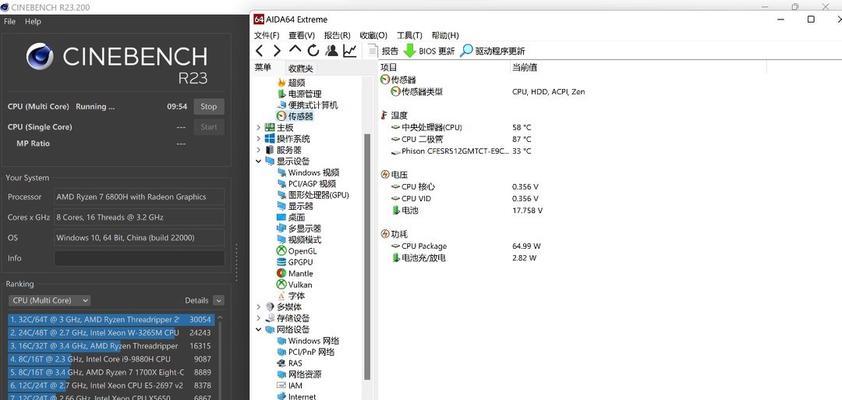Open the CPU (Multi Core) ranking dropdown
The height and width of the screenshot is (400, 842).
(x=49, y=300)
